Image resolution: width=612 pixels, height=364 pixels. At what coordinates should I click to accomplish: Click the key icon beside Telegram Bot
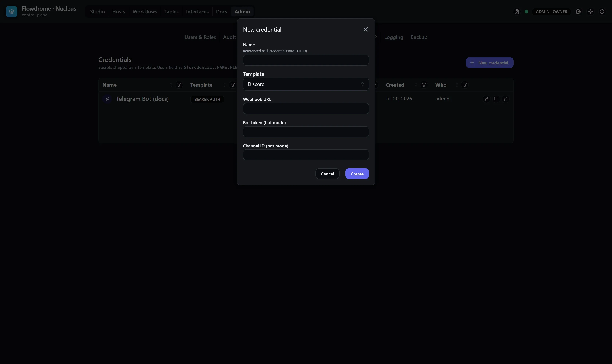(x=107, y=99)
